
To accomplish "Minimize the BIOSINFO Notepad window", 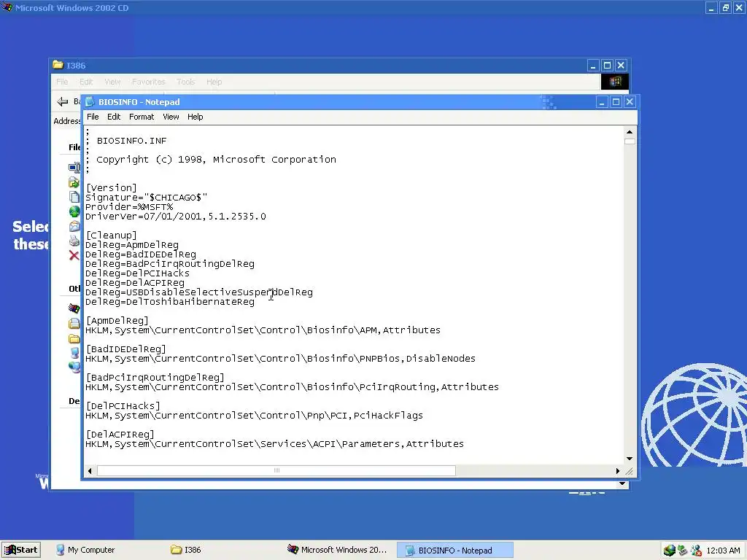I will (x=602, y=102).
